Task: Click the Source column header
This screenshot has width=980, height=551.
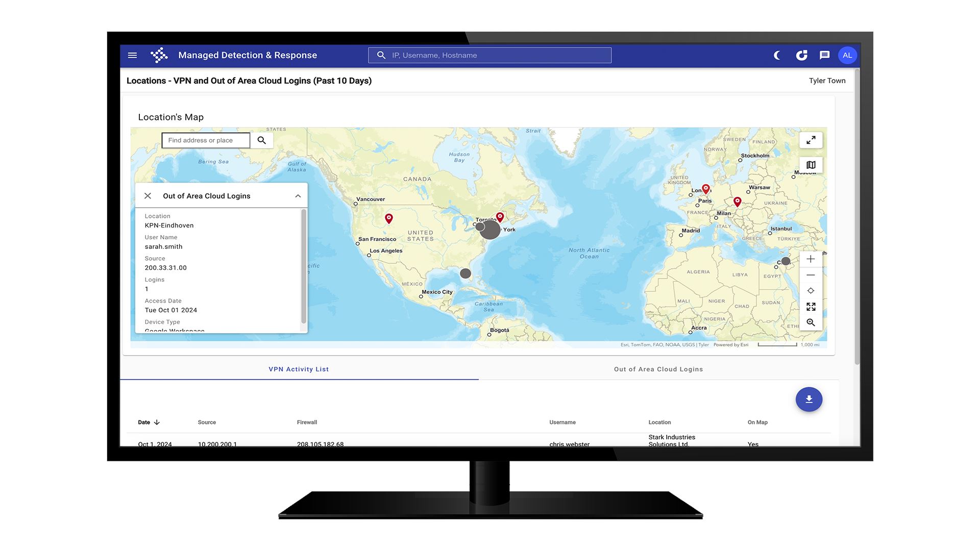Action: point(207,422)
